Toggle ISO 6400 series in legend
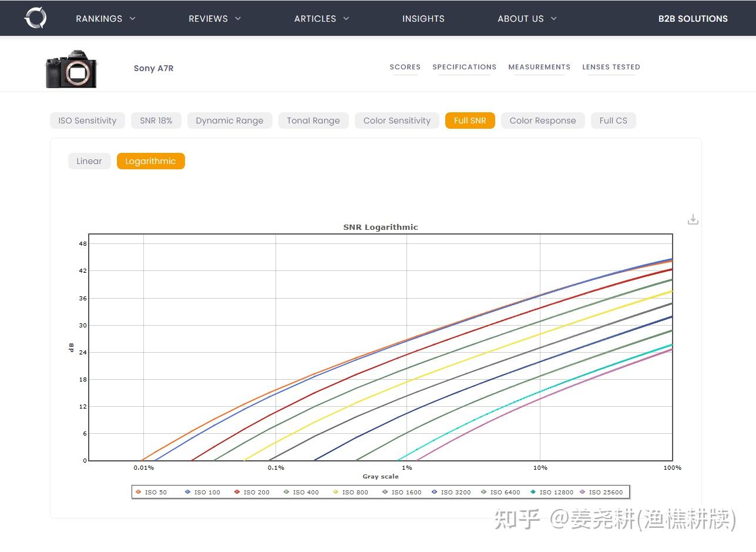 coord(500,492)
